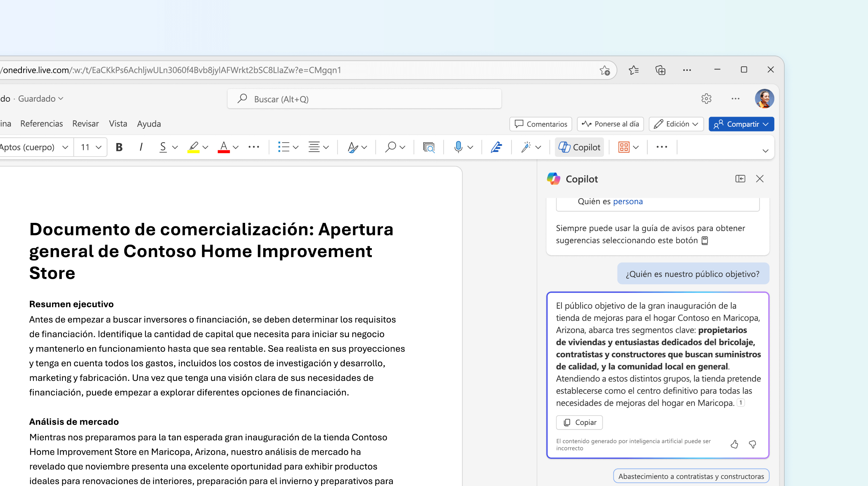The image size is (868, 486).
Task: Open the Ayuda tab
Action: click(x=149, y=124)
